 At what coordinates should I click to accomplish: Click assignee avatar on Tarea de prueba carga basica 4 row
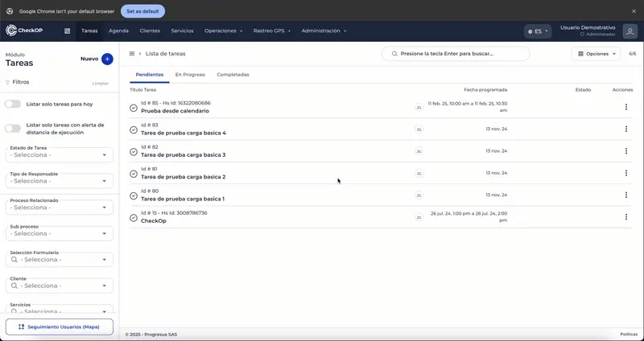419,129
